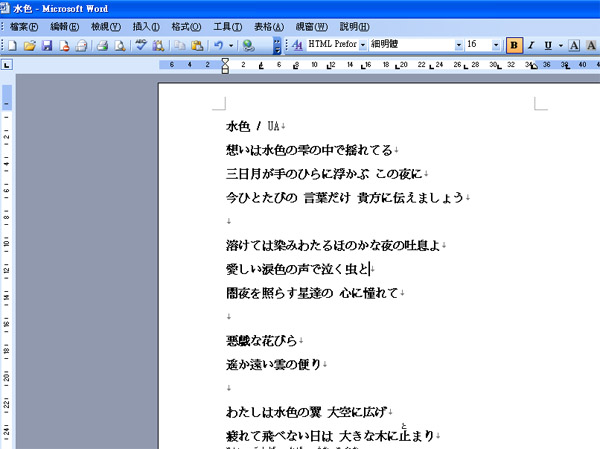Click line starting 今ひとたびの
This screenshot has height=449, width=600.
pos(347,198)
